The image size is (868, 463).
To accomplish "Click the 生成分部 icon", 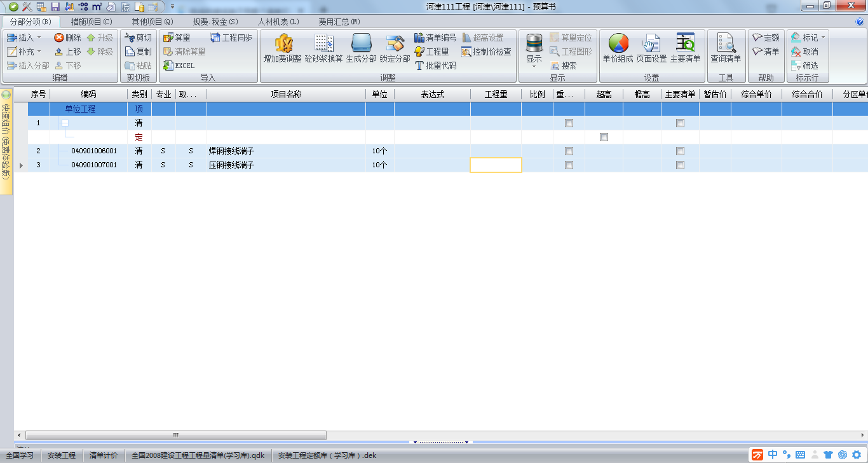I will click(361, 49).
